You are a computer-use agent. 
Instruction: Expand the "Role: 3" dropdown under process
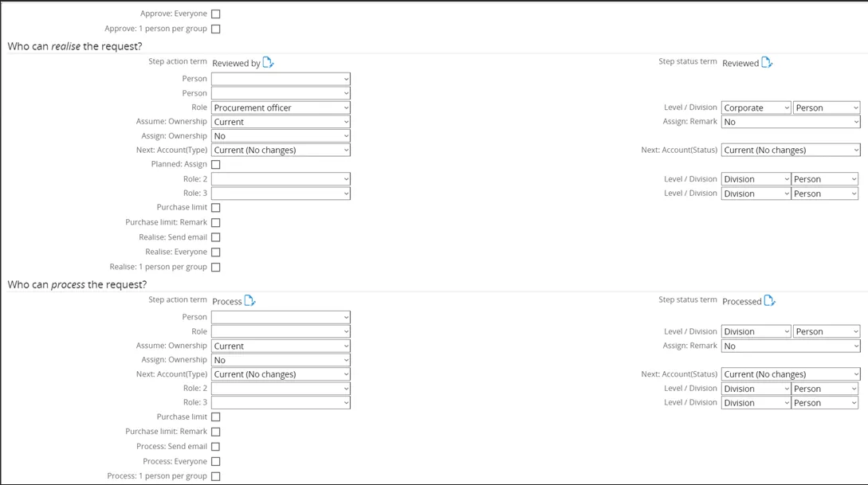coord(281,403)
